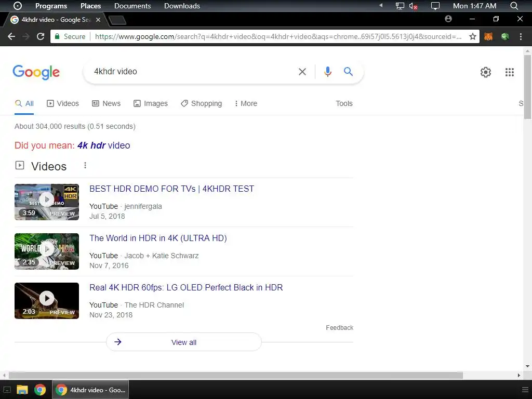Open 'The World in HDR in 4K (ULTRA HD)'

tap(158, 238)
